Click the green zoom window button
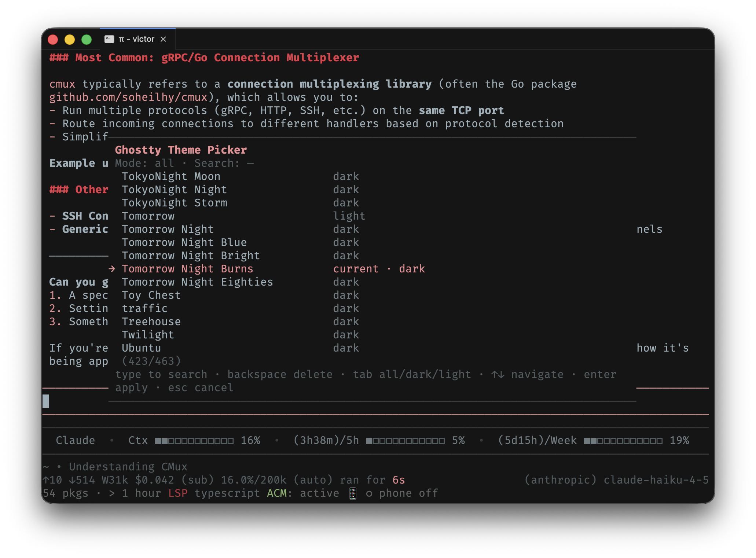 [x=87, y=39]
